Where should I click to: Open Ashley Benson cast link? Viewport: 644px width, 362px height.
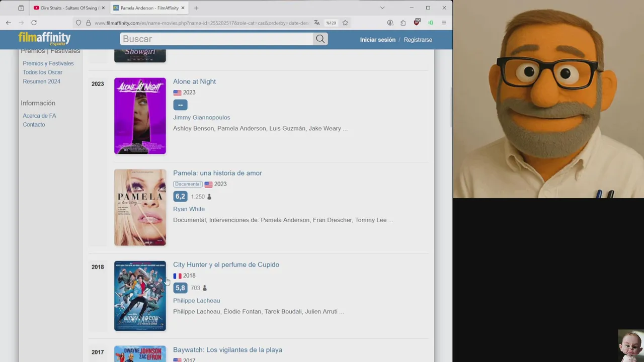[194, 129]
